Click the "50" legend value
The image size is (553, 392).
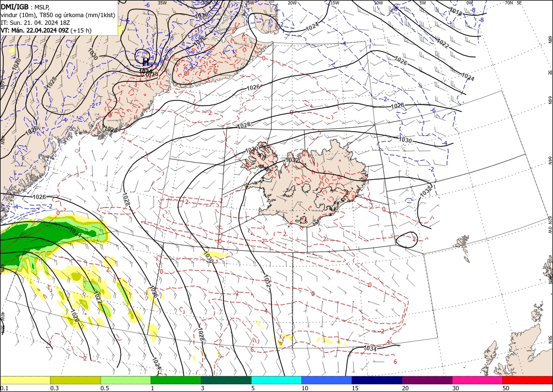coord(506,388)
